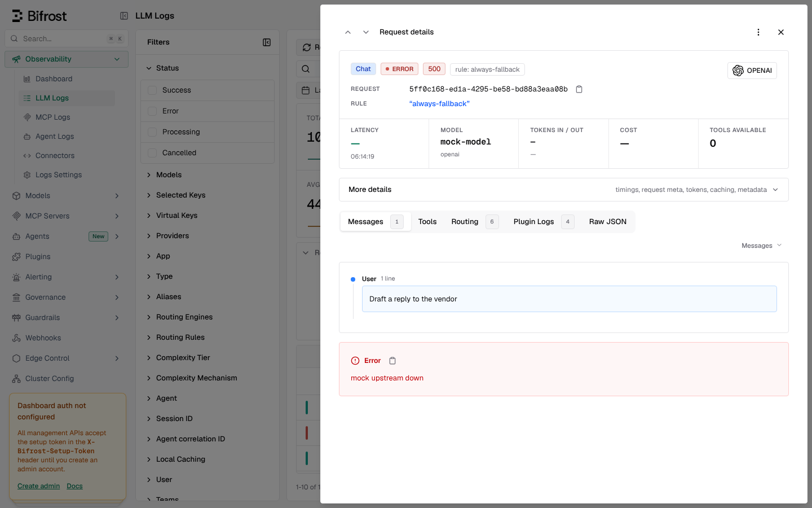Open the "always-fallback" rule link
The image size is (812, 508).
439,104
